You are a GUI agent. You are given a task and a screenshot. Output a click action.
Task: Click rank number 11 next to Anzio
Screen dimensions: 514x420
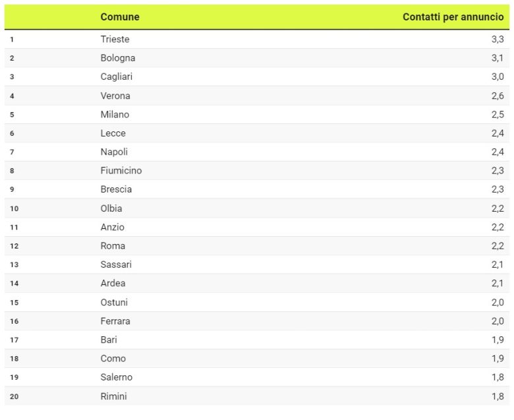coord(14,227)
